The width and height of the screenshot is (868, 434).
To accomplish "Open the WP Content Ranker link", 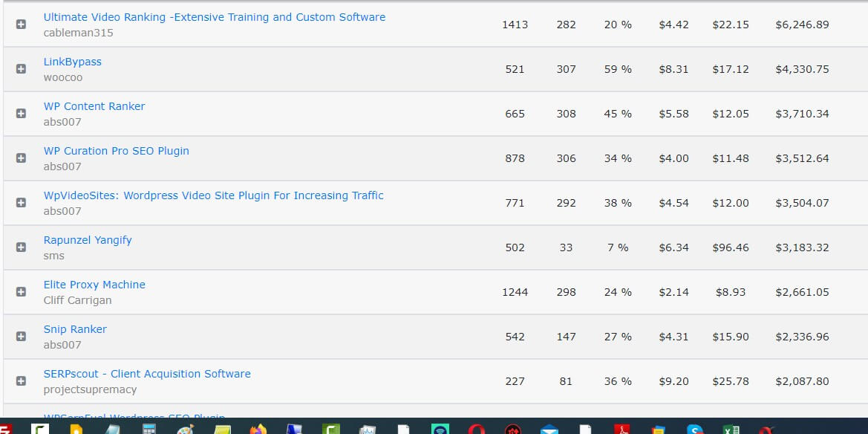I will coord(94,106).
